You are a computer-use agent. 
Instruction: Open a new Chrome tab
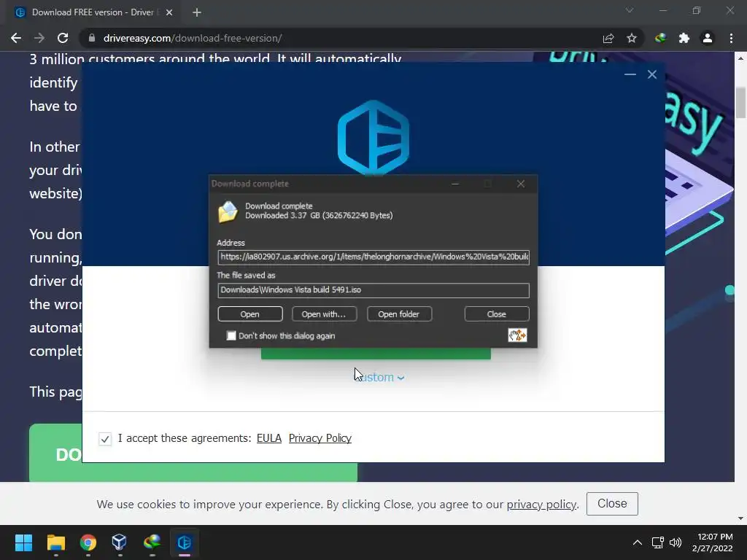pos(197,12)
